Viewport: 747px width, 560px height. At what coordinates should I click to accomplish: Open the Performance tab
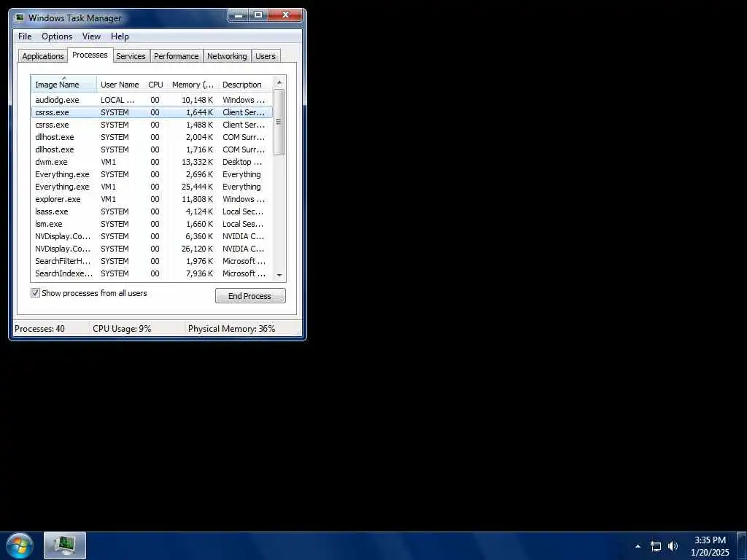(x=177, y=55)
